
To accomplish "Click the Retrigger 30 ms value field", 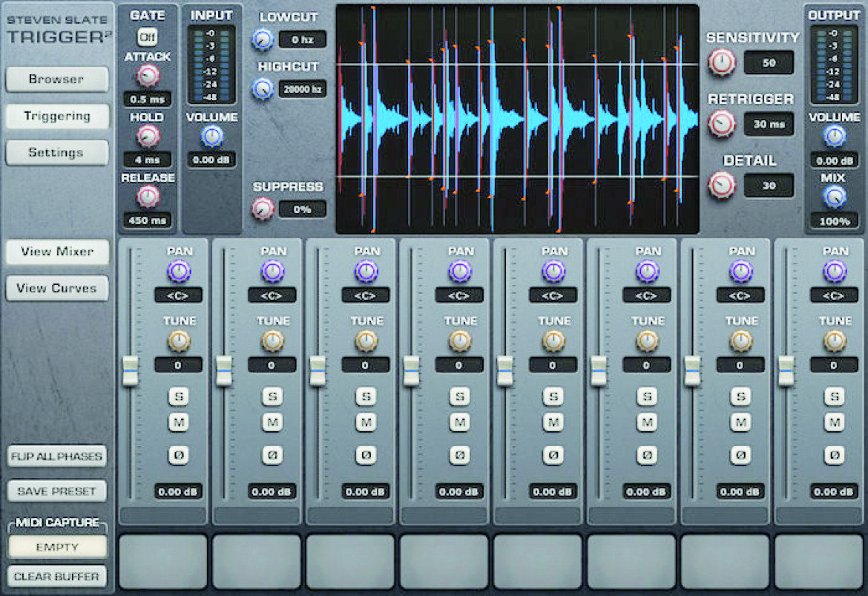I will pos(769,124).
